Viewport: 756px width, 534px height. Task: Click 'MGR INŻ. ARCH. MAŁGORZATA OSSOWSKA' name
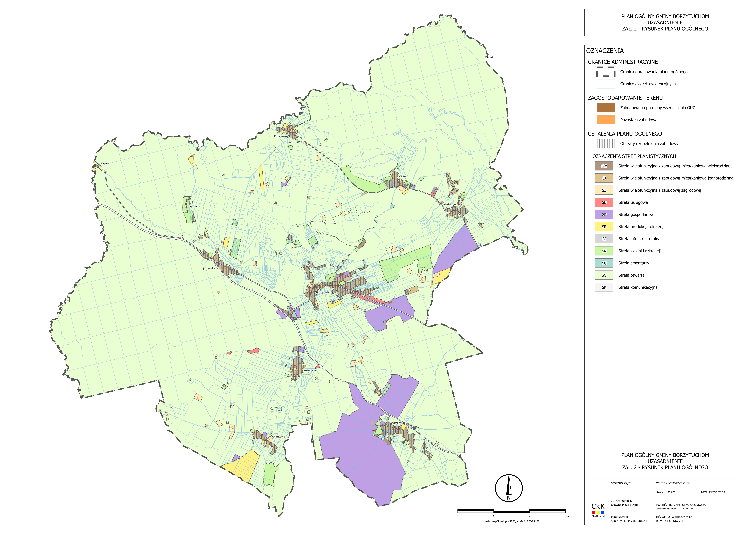pos(681,505)
